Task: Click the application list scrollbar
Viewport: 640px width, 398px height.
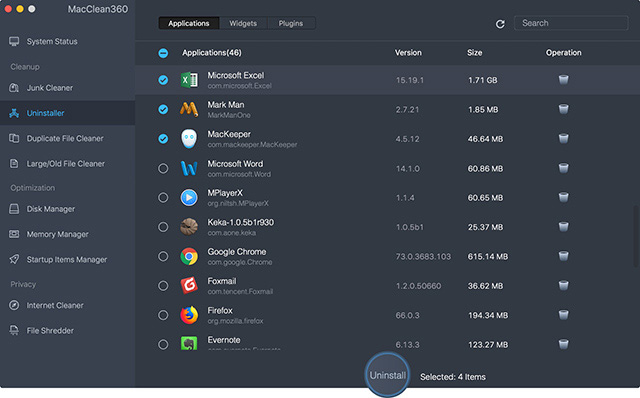Action: click(x=635, y=236)
